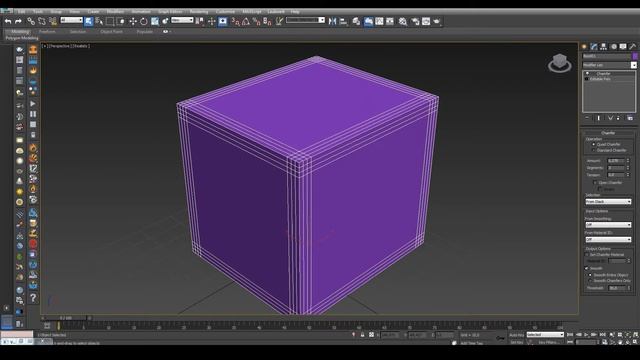Click the Play Animation button
The width and height of the screenshot is (640, 360).
(x=586, y=335)
